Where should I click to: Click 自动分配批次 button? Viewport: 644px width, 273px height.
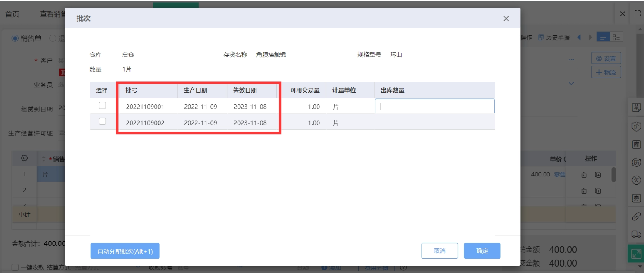pos(125,251)
